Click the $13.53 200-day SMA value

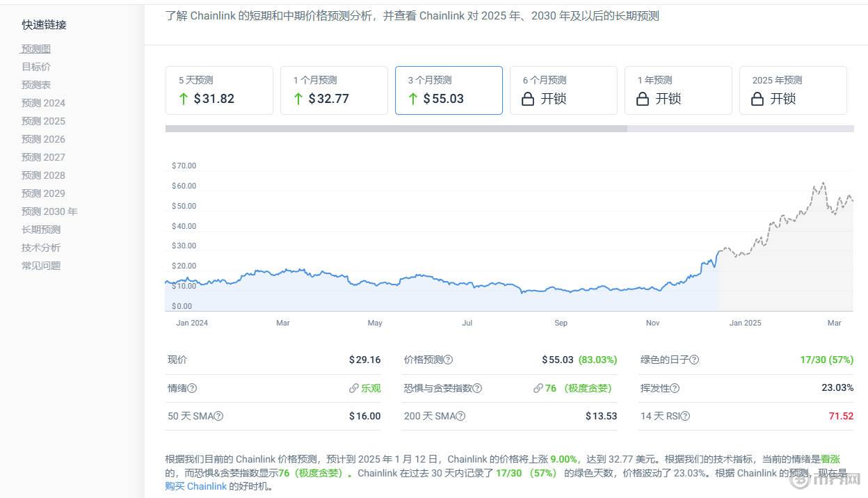(602, 416)
